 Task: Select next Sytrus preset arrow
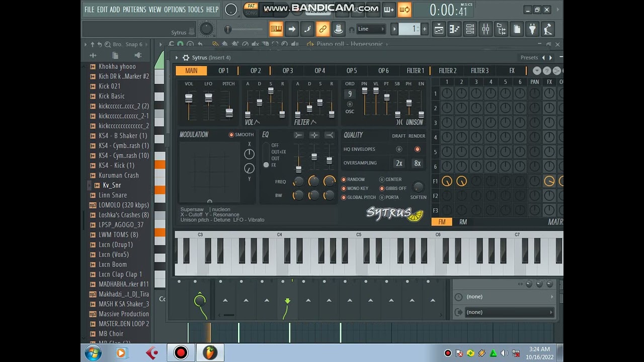tap(550, 58)
